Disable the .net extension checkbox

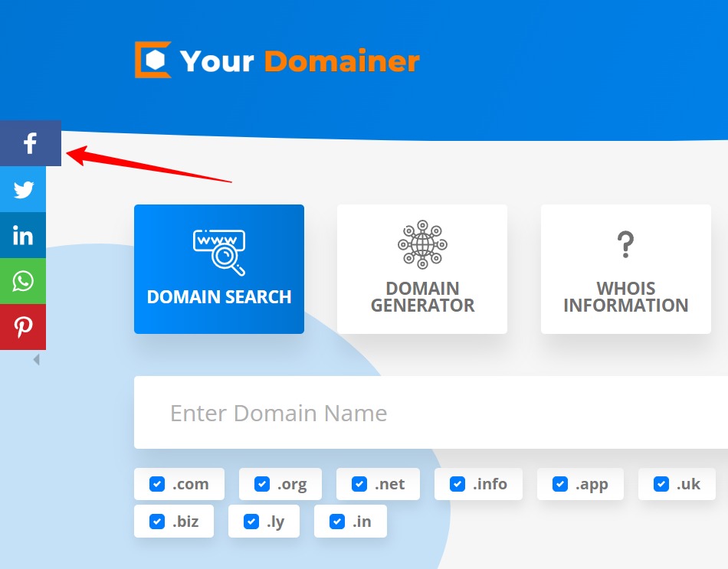[x=359, y=484]
